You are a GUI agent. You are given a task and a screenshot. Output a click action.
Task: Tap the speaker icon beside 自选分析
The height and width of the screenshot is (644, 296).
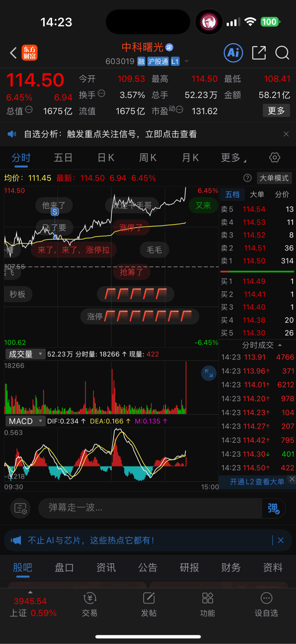(x=12, y=134)
